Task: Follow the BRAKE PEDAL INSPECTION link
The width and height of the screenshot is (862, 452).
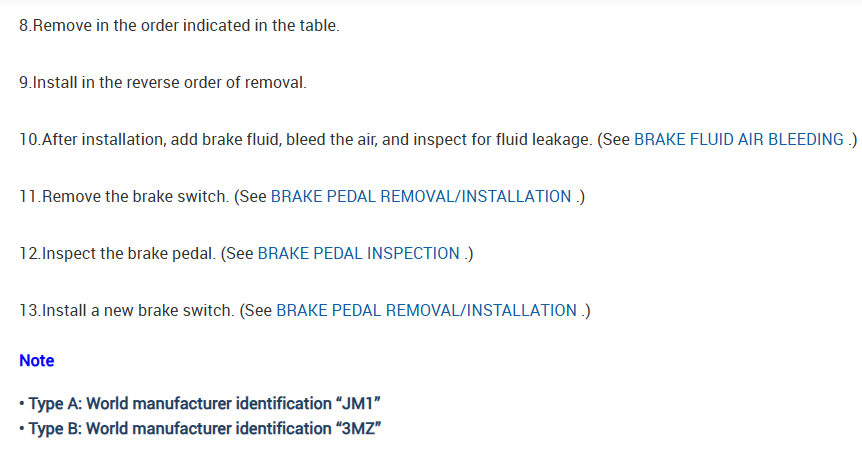Action: (x=358, y=254)
